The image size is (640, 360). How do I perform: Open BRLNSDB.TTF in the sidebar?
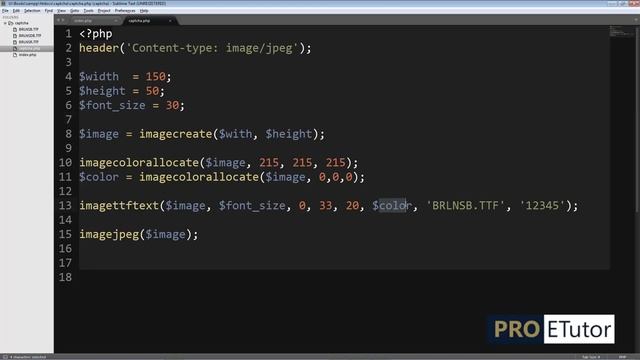click(x=30, y=36)
